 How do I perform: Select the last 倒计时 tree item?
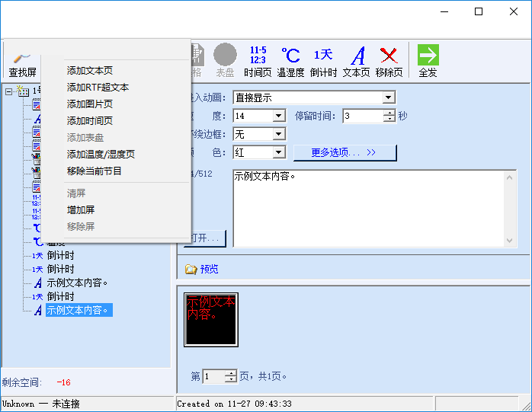click(60, 296)
